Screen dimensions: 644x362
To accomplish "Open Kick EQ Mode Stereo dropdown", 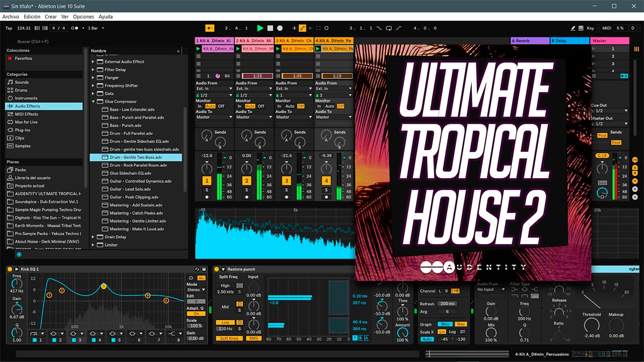I will pos(196,290).
